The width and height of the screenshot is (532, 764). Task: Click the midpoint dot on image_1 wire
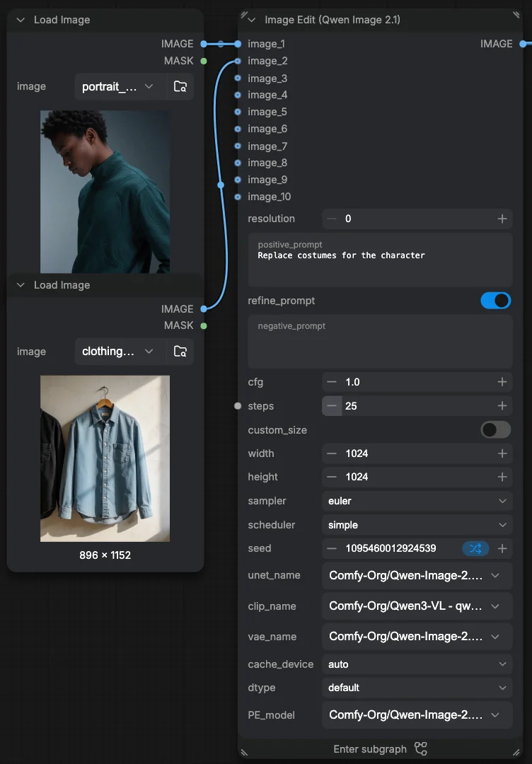pos(221,44)
